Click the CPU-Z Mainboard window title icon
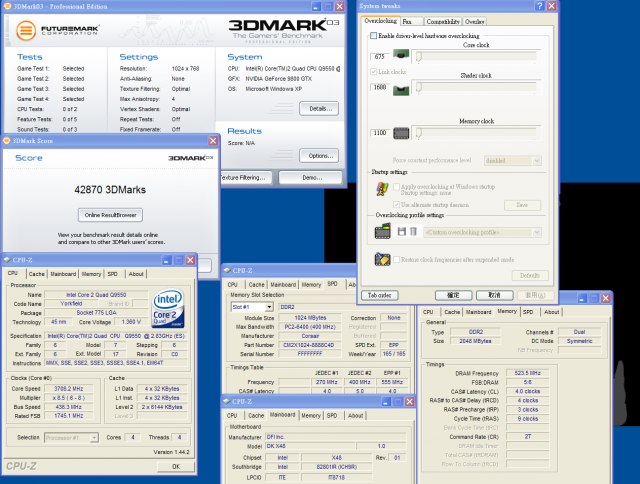The width and height of the screenshot is (640, 484). click(227, 402)
